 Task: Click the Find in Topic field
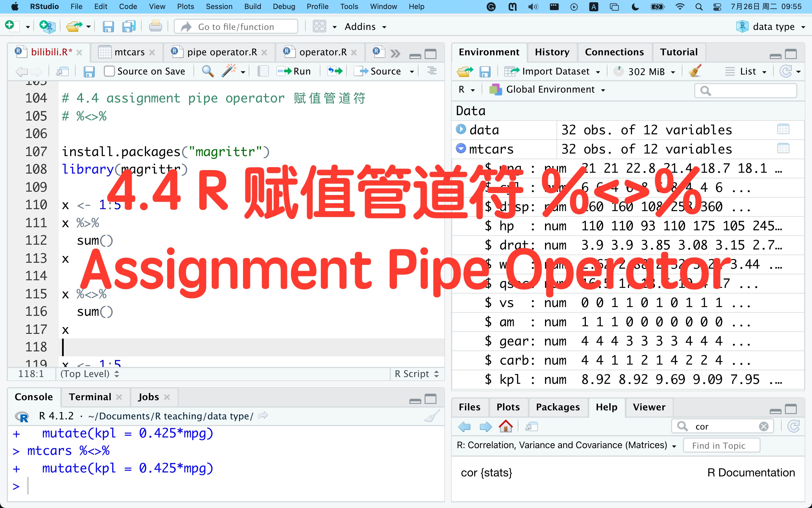[x=721, y=446]
